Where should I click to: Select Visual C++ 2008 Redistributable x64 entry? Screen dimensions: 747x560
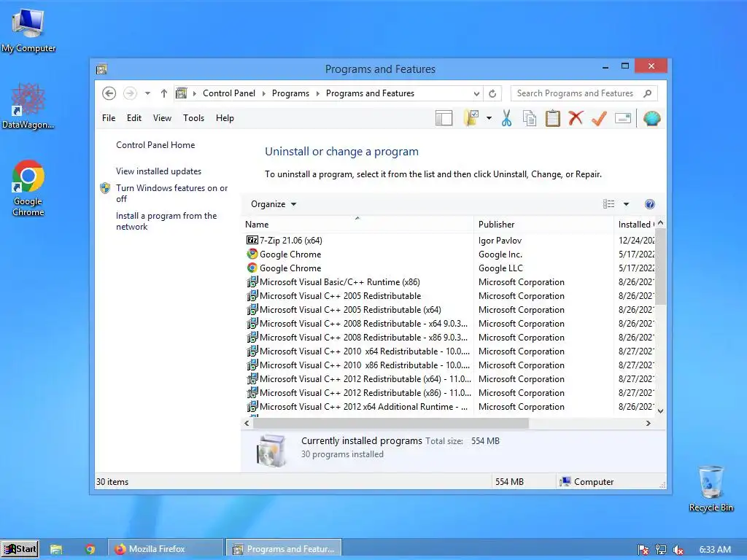pyautogui.click(x=357, y=323)
